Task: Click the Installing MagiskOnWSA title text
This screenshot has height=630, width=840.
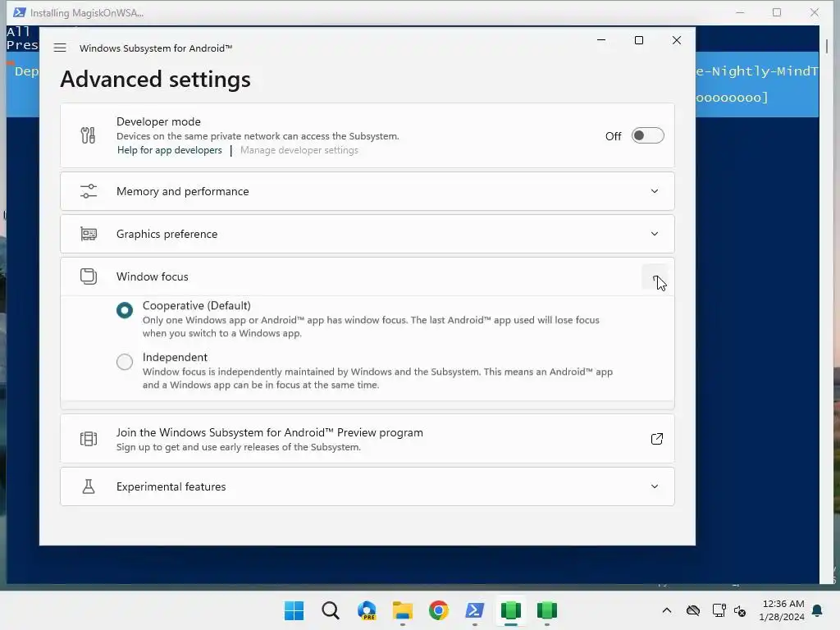Action: click(x=87, y=12)
